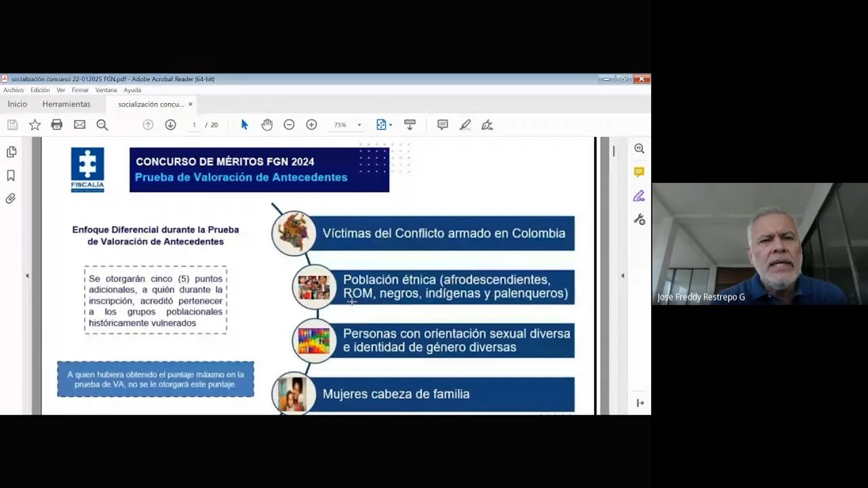Open the find text magnifier in the toolbar

point(102,125)
